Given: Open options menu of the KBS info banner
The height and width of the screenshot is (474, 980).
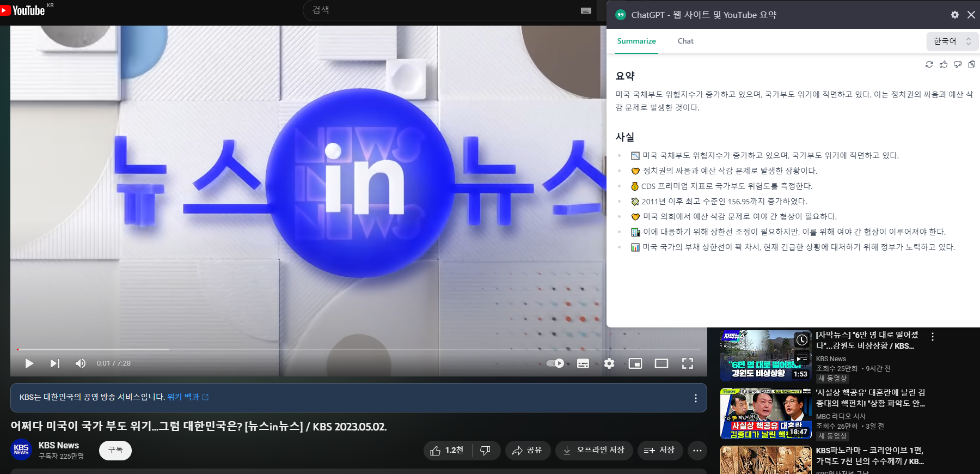Looking at the screenshot, I should (696, 398).
